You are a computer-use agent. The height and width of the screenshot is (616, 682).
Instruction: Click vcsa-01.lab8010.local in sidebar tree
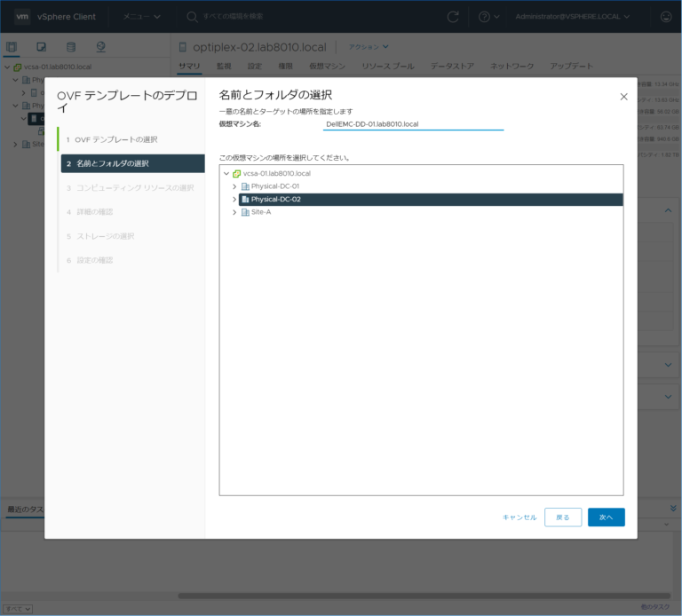coord(58,67)
